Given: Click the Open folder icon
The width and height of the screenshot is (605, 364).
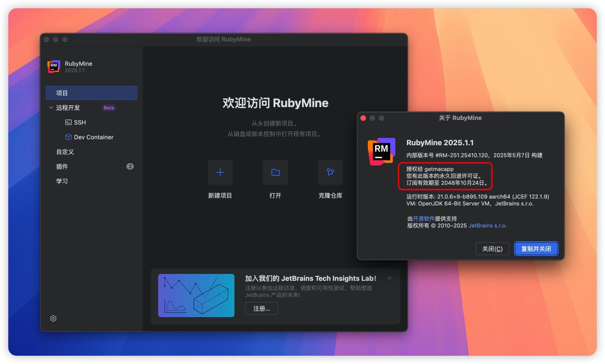Looking at the screenshot, I should pyautogui.click(x=275, y=172).
